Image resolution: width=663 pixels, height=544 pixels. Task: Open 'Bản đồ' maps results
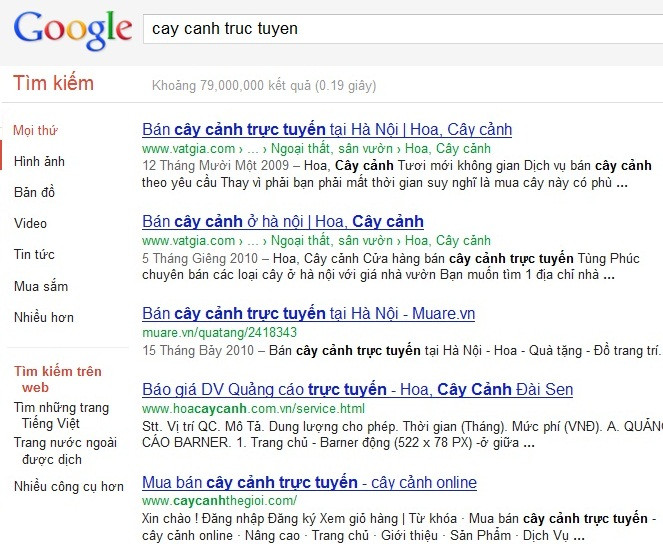coord(35,192)
